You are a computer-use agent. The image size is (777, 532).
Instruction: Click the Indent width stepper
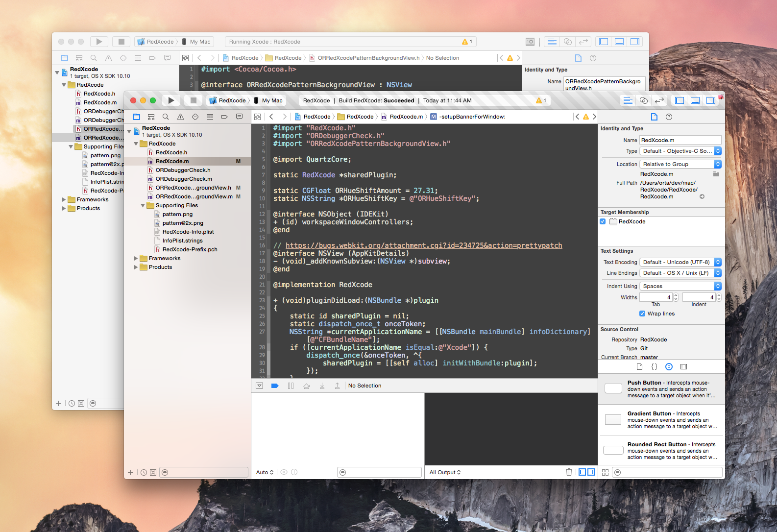pyautogui.click(x=719, y=297)
